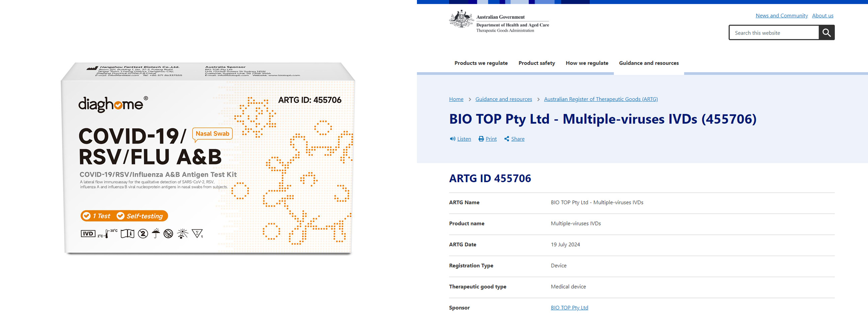Click the instructions booklet symbol on box
The width and height of the screenshot is (868, 318).
127,233
